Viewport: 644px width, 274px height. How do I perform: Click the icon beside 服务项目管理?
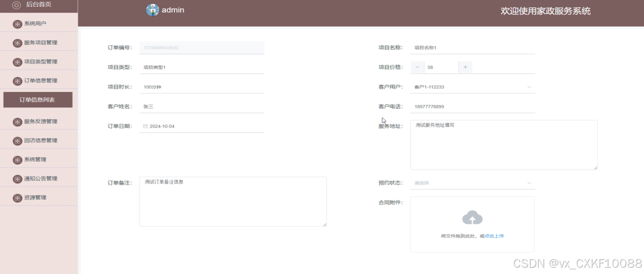click(17, 43)
